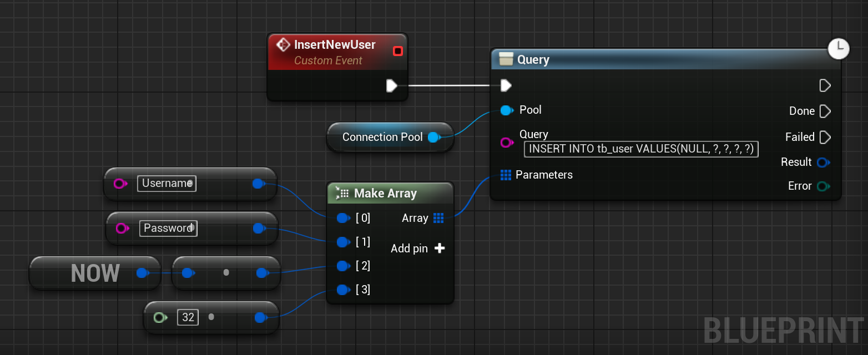Screen dimensions: 868x355
Task: Click the green integer input pin beside 32
Action: tap(160, 317)
